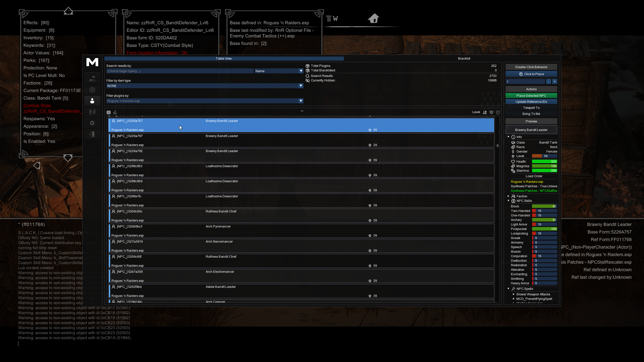Viewport: 644px width, 362px height.
Task: Open the filter by item type dropdown
Action: click(205, 86)
